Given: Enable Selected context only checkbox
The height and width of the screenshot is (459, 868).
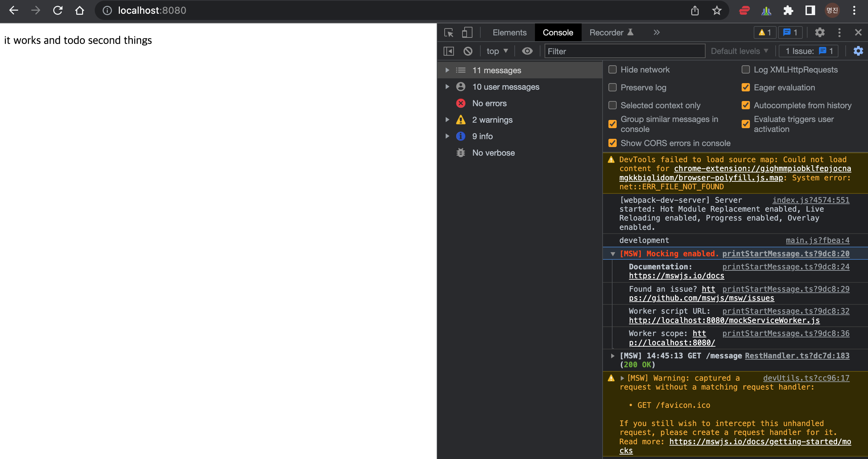Looking at the screenshot, I should pyautogui.click(x=613, y=105).
